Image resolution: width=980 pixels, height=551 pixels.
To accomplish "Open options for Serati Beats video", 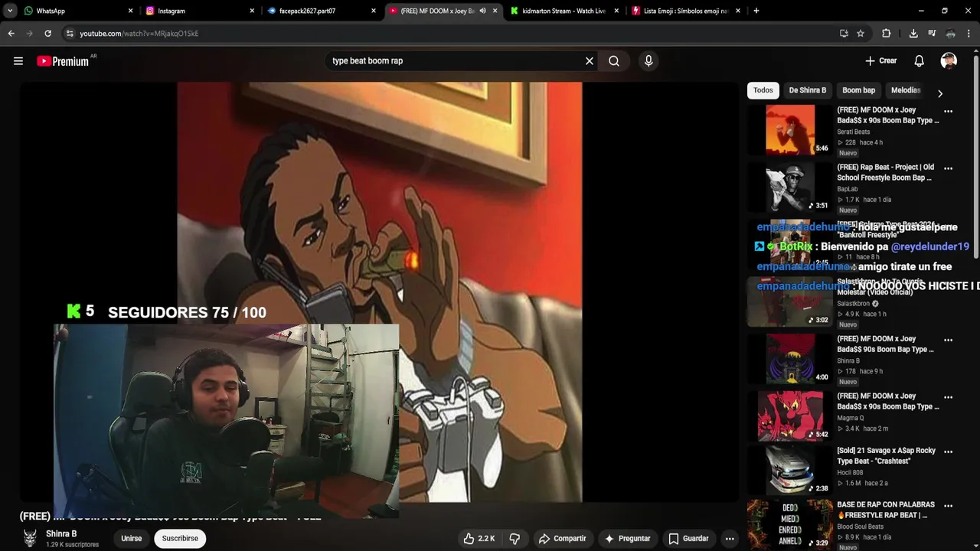I will point(948,111).
